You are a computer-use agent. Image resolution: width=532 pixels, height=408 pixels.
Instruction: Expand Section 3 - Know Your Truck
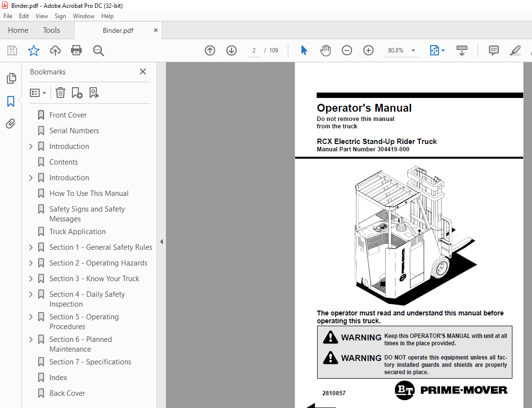coord(31,278)
